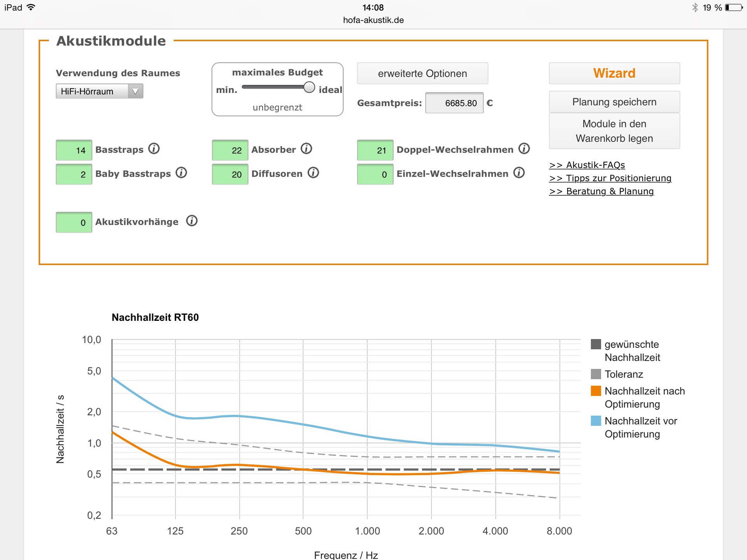Select the Basstraps quantity field
This screenshot has height=560, width=747.
tap(74, 150)
